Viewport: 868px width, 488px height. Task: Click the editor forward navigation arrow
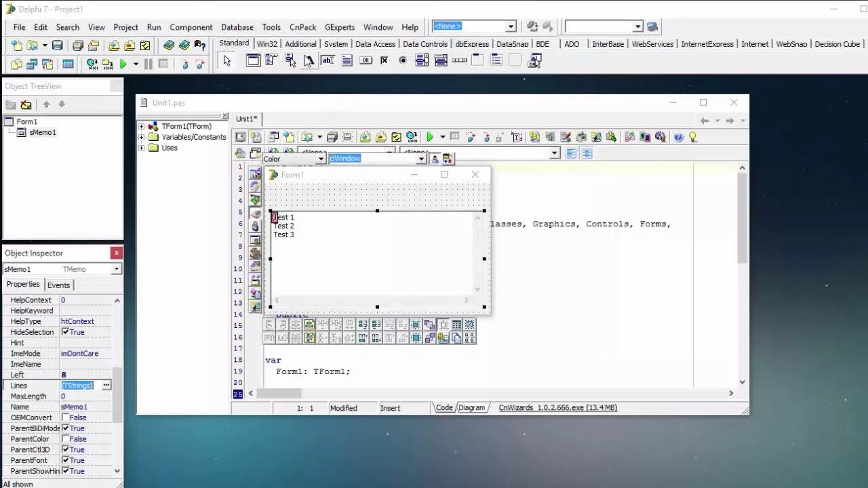tap(730, 121)
